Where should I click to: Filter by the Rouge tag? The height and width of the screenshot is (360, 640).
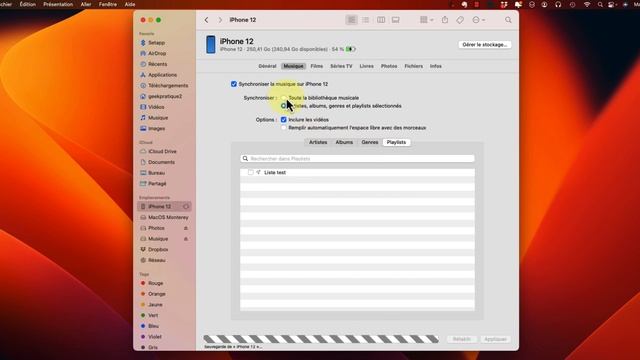(156, 283)
